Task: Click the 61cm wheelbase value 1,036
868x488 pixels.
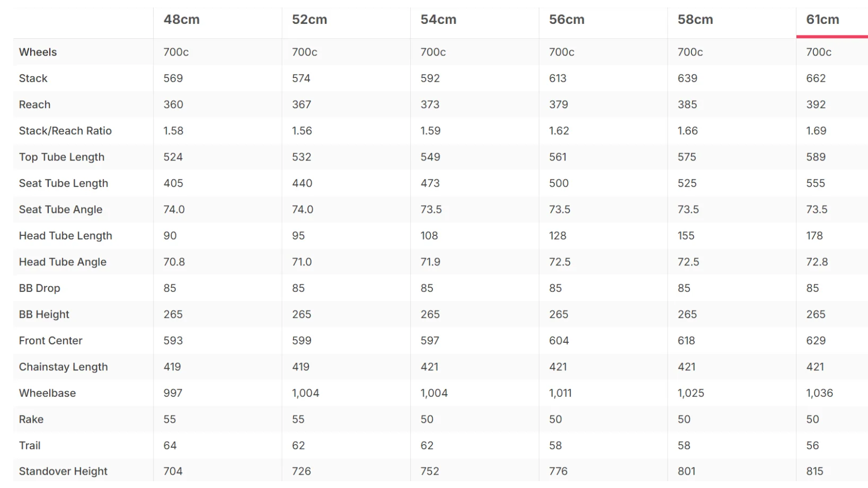Action: 819,393
